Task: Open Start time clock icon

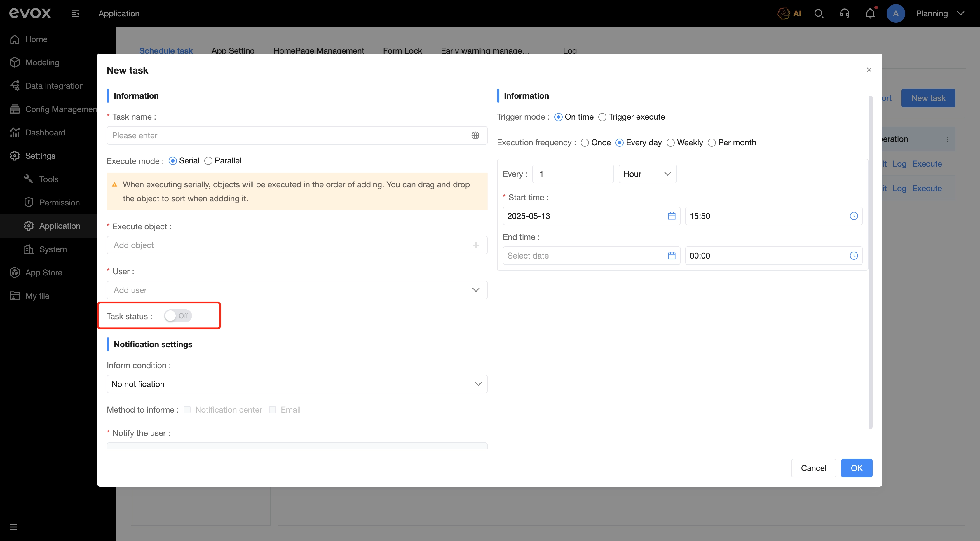Action: pos(854,216)
